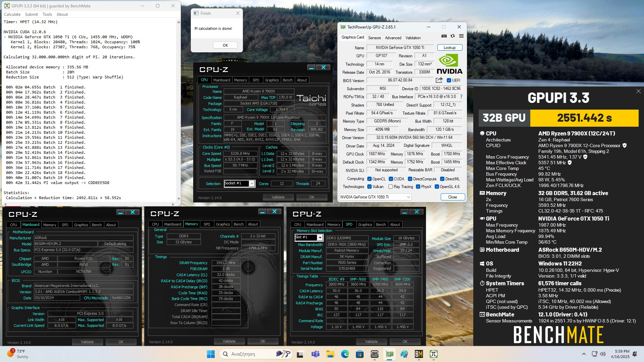Image resolution: width=644 pixels, height=362 pixels.
Task: Toggle the Ray Tracing checkbox
Action: coord(390,187)
